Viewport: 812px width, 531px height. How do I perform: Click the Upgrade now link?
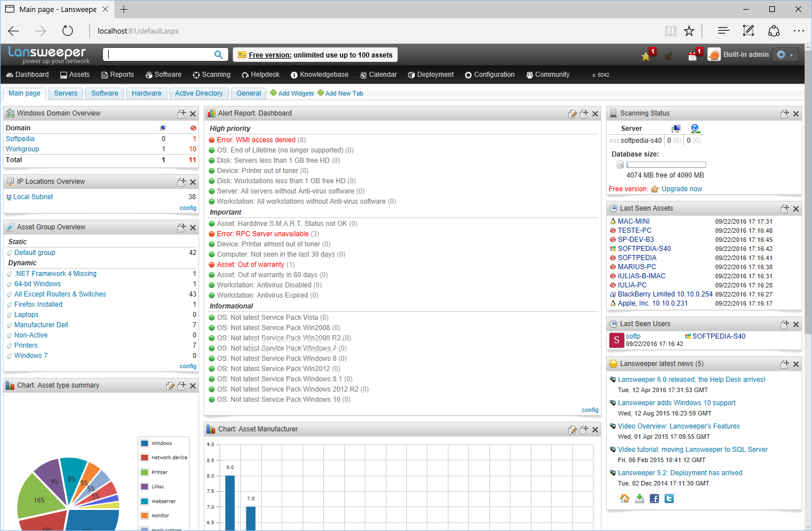pos(682,189)
